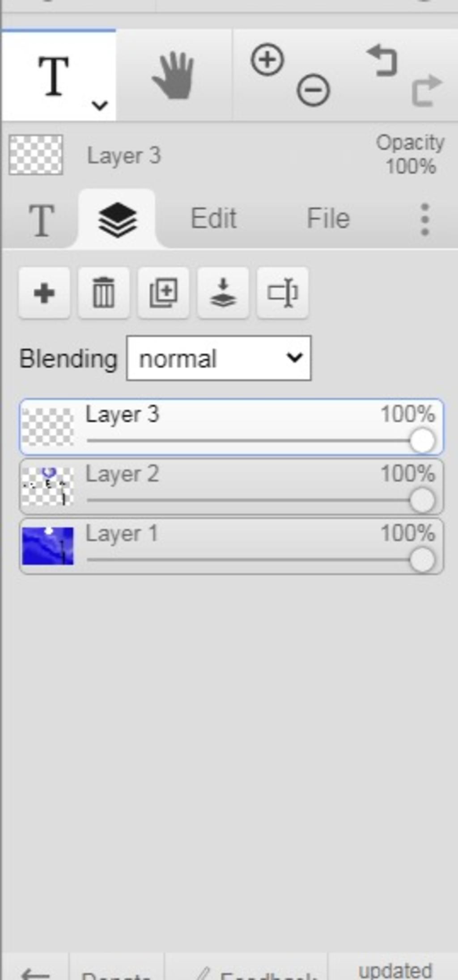This screenshot has width=458, height=980.
Task: Add a new layer with plus button
Action: pyautogui.click(x=44, y=293)
